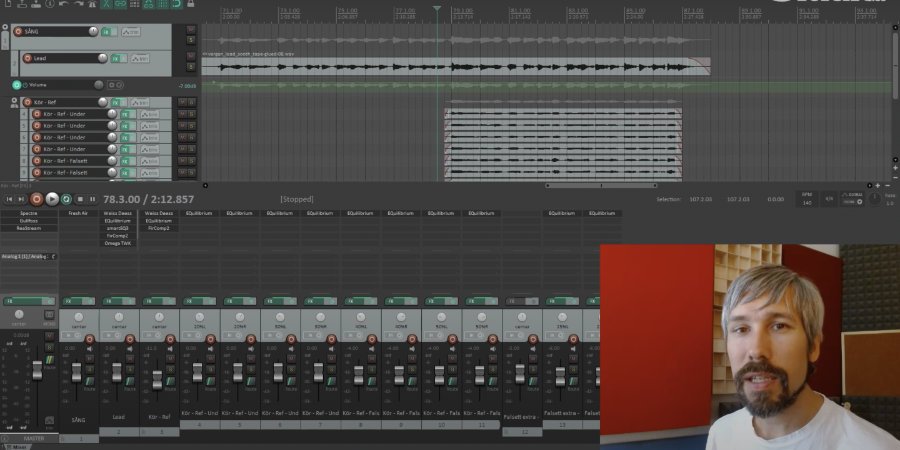Click the Redo arrow in the toolbar
The height and width of the screenshot is (450, 900).
tap(78, 3)
